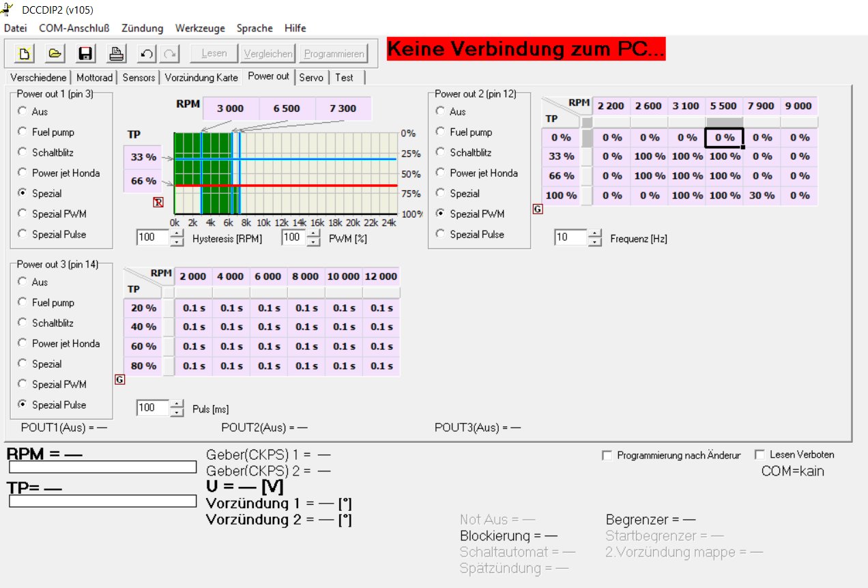The height and width of the screenshot is (588, 868).
Task: Switch to the Vorzündung Karte tab
Action: [x=201, y=78]
